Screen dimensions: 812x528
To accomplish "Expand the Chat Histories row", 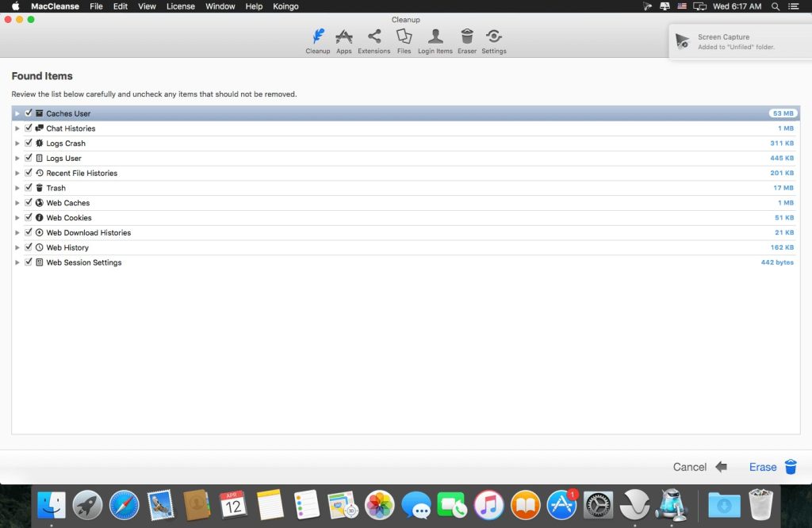I will tap(17, 128).
